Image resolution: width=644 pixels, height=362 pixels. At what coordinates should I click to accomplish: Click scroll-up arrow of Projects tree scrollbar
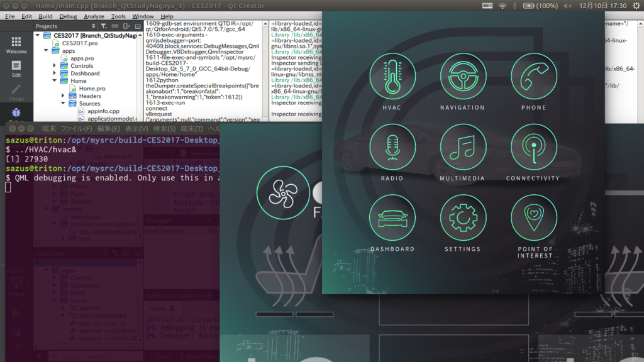(x=140, y=35)
